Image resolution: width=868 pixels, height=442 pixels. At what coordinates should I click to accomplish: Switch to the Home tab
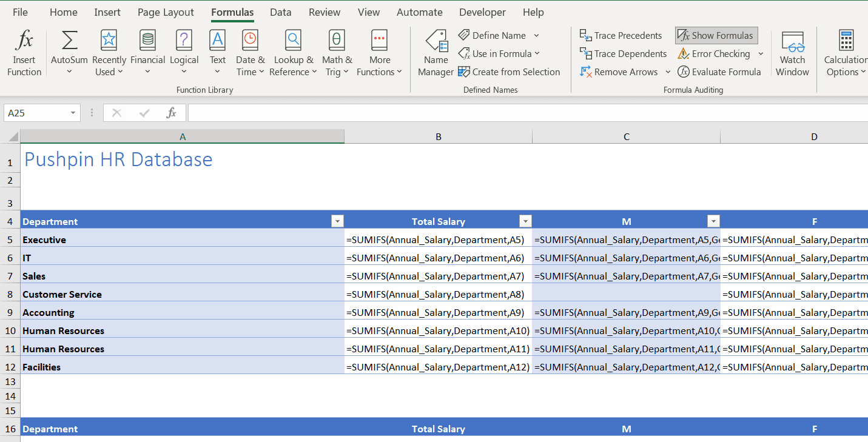click(64, 12)
